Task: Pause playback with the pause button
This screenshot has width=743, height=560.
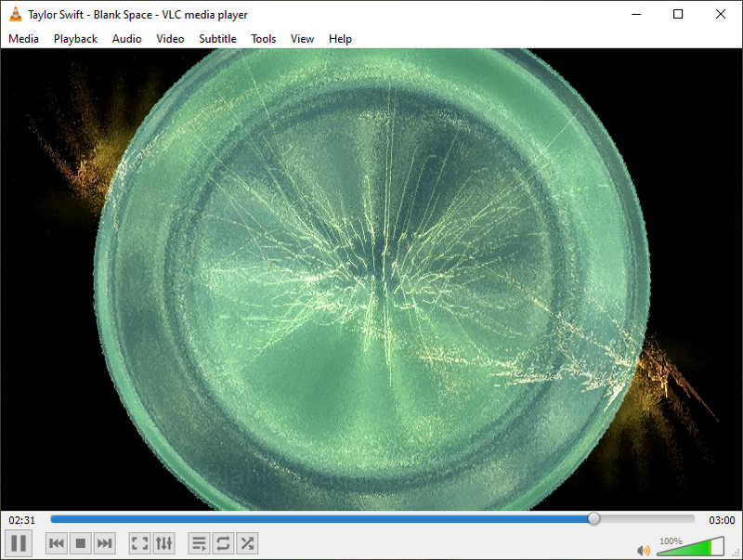Action: pyautogui.click(x=19, y=543)
